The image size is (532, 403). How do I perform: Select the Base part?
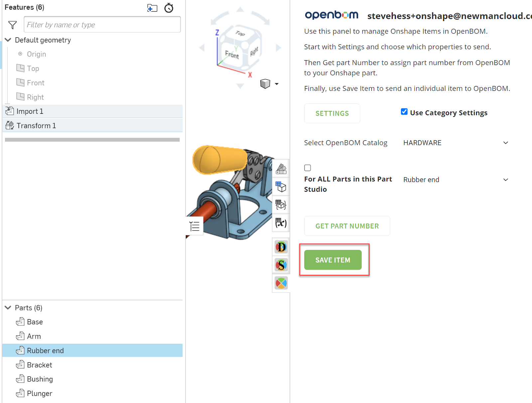tap(92, 322)
